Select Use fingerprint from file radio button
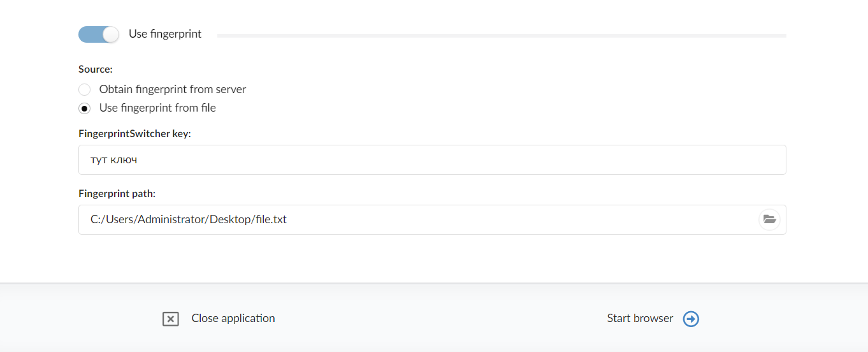Image resolution: width=868 pixels, height=352 pixels. click(x=85, y=108)
